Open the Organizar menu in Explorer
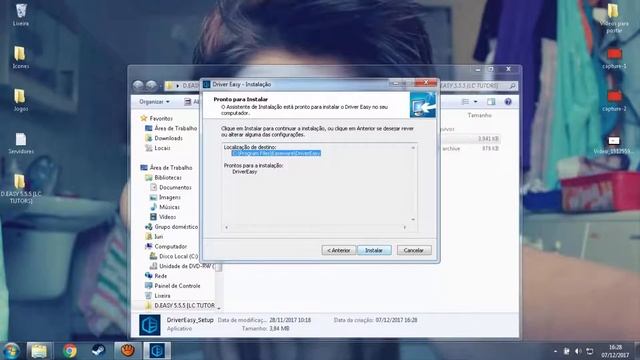Viewport: 640px width, 360px height. [x=154, y=102]
